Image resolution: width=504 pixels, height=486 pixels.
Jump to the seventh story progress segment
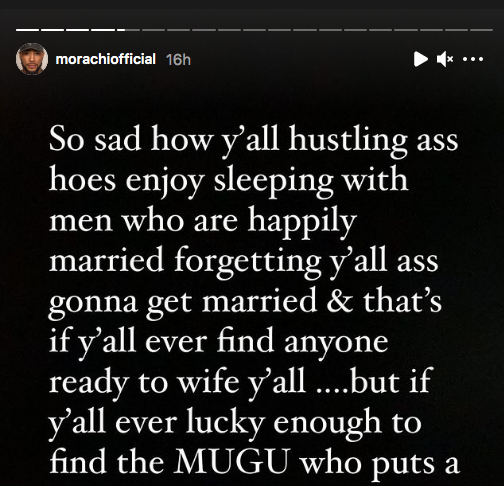click(179, 30)
